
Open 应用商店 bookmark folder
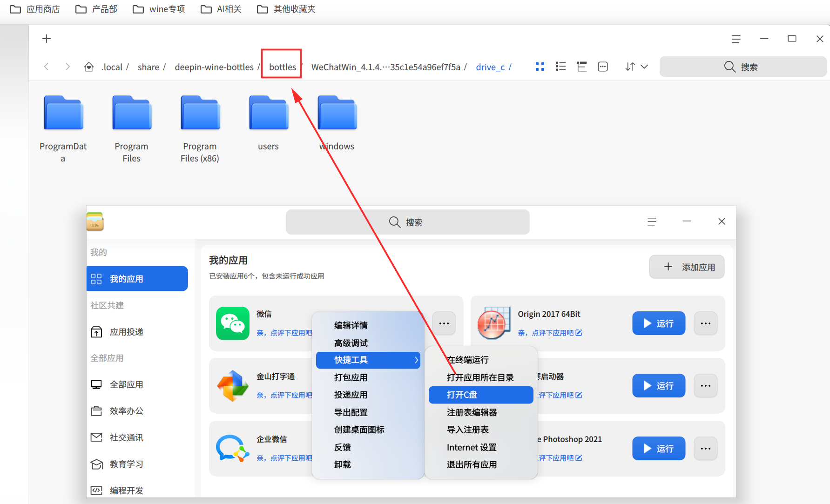(x=35, y=9)
